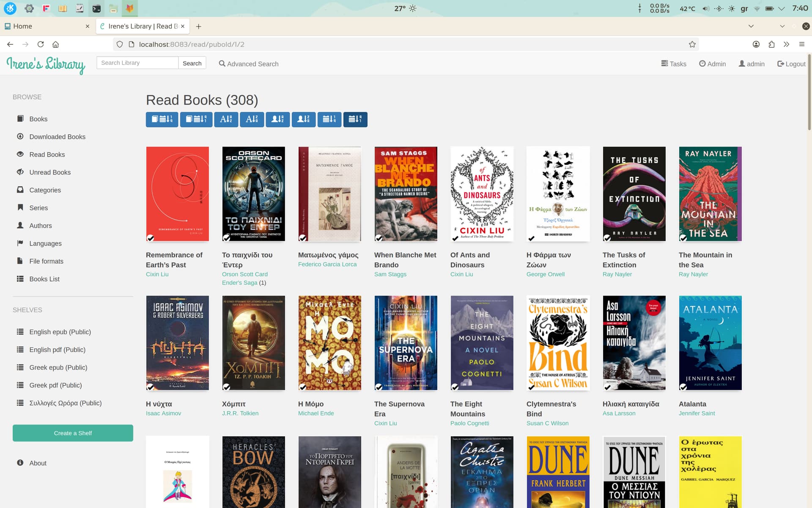This screenshot has width=812, height=508.
Task: Sort by publishing date ascending (calendar 1-9)
Action: coord(329,119)
